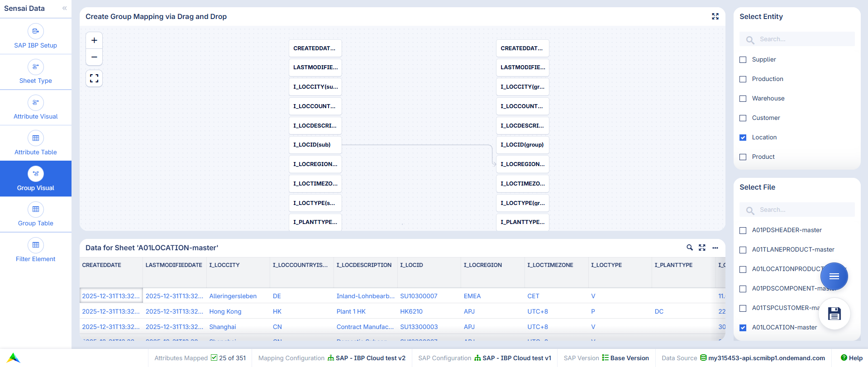Screen dimensions: 868x367
Task: Expand the group mapping panel to fullscreen
Action: point(715,16)
